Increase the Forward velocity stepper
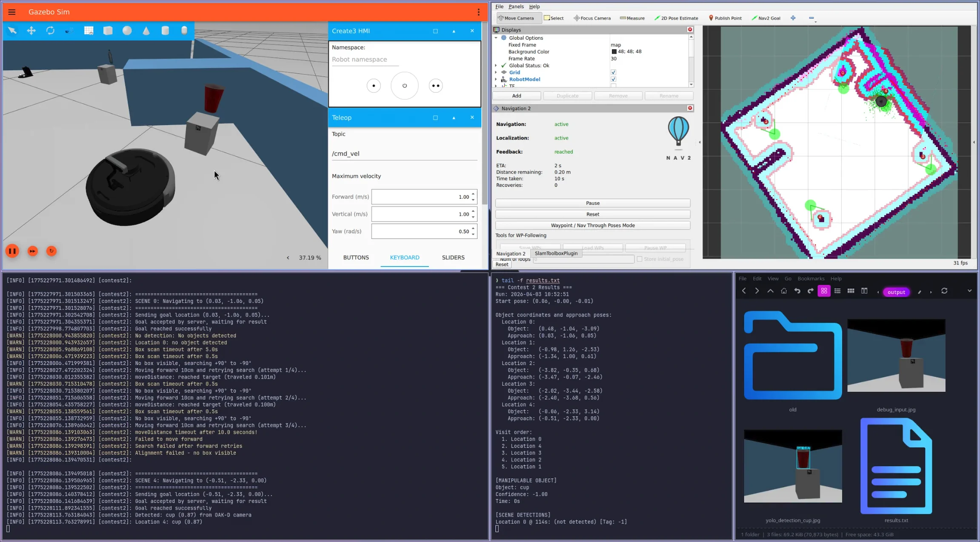The width and height of the screenshot is (980, 542). click(x=473, y=194)
